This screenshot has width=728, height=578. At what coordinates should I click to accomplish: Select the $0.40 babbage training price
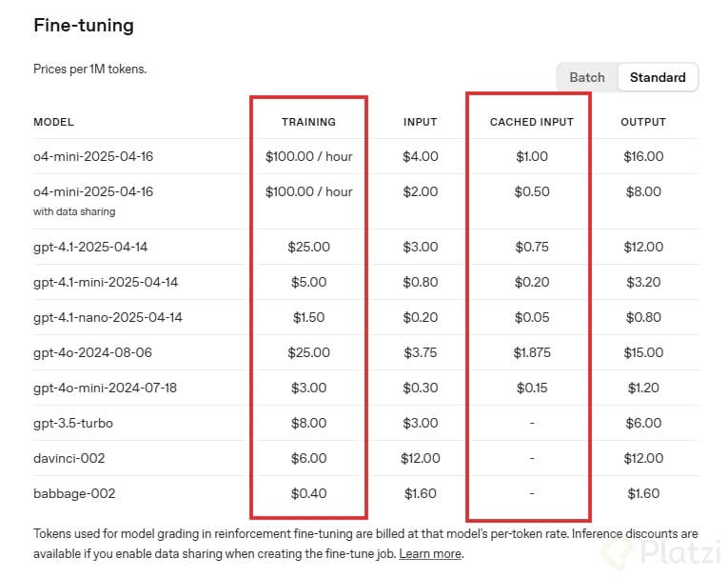[x=308, y=493]
